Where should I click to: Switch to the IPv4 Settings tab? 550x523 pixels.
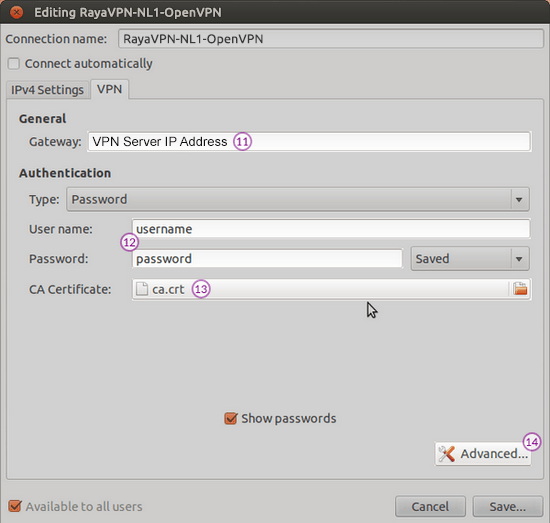point(47,90)
